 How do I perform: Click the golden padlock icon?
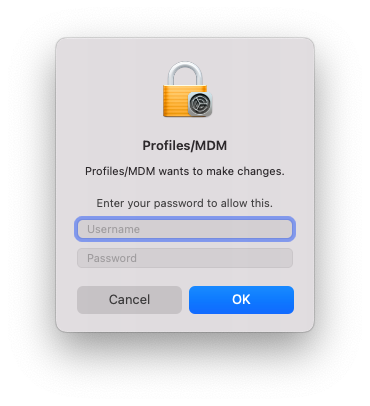click(187, 89)
